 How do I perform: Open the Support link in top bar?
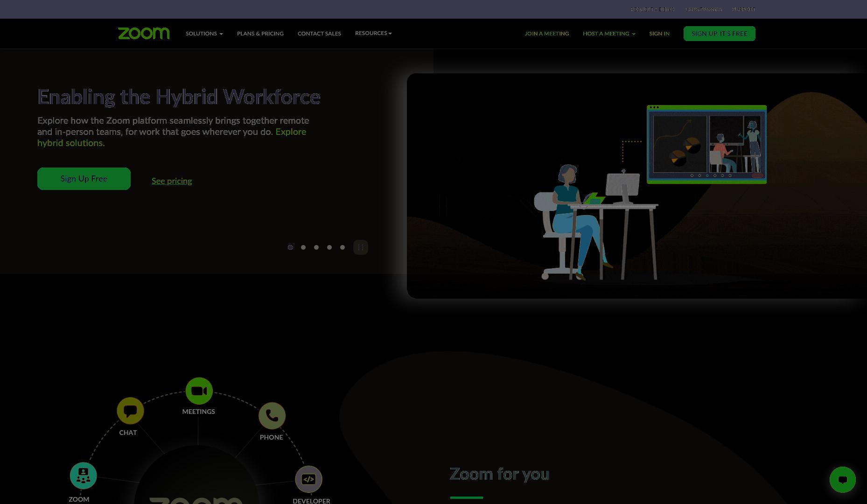pyautogui.click(x=744, y=9)
